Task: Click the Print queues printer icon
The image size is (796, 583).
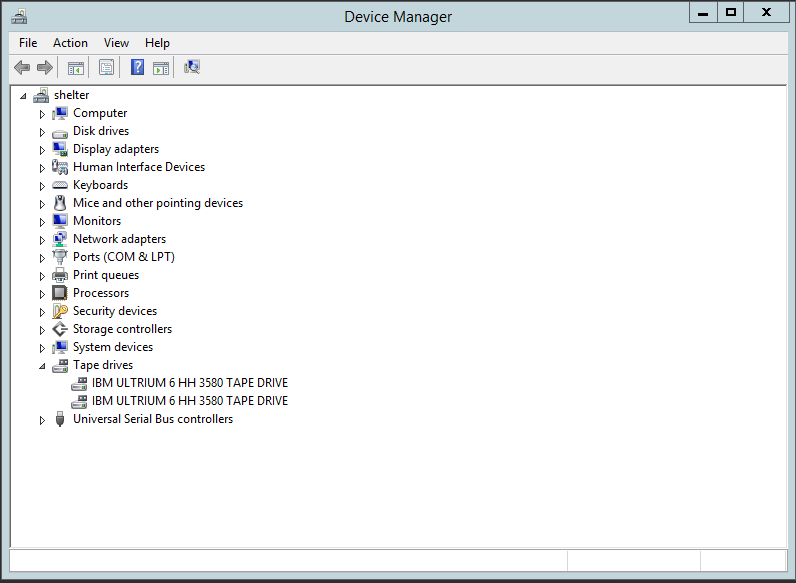Action: point(60,275)
